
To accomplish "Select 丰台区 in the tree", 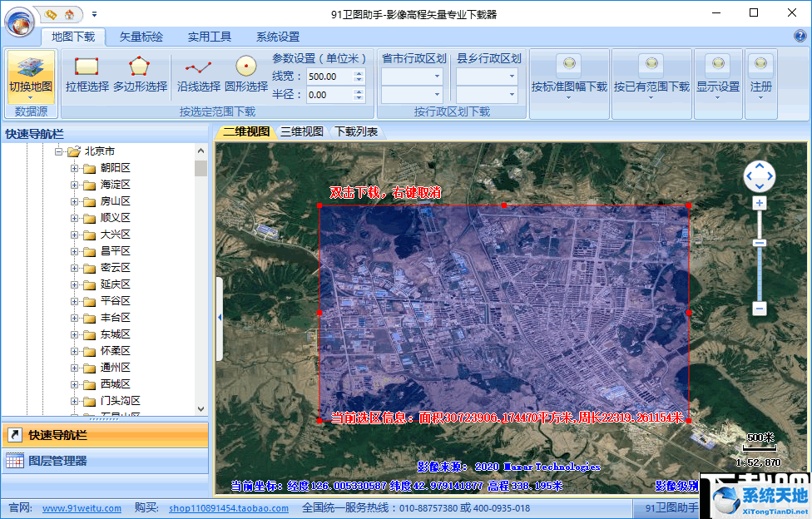I will tap(115, 318).
